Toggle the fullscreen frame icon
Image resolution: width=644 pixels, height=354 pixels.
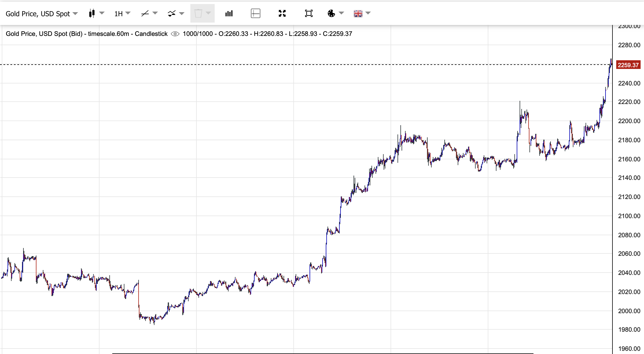click(309, 13)
